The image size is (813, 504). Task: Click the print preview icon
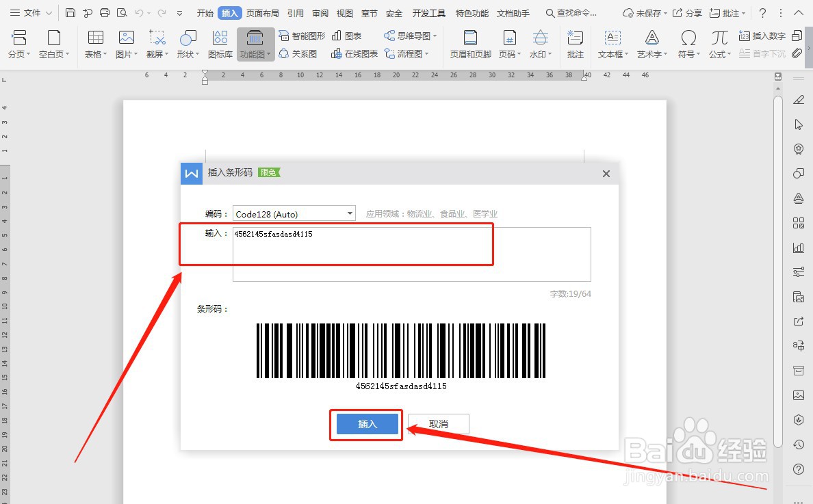[x=122, y=13]
